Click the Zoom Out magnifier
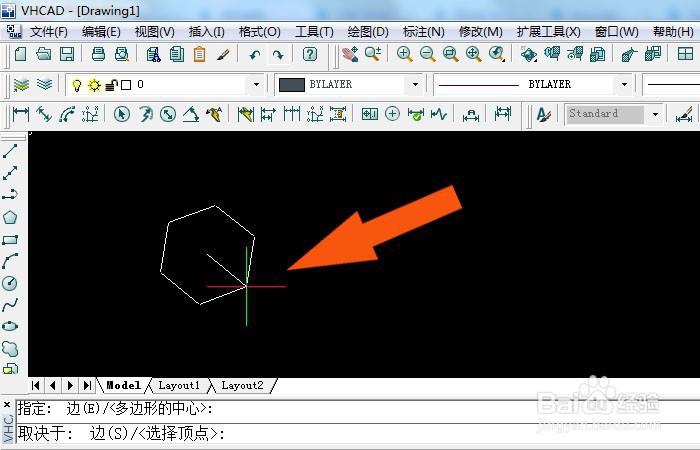 pyautogui.click(x=428, y=54)
